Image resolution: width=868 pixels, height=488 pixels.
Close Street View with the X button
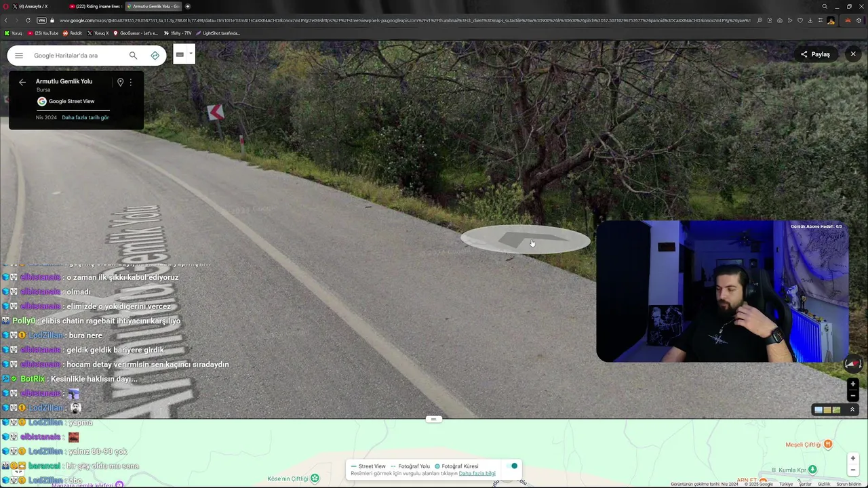853,54
